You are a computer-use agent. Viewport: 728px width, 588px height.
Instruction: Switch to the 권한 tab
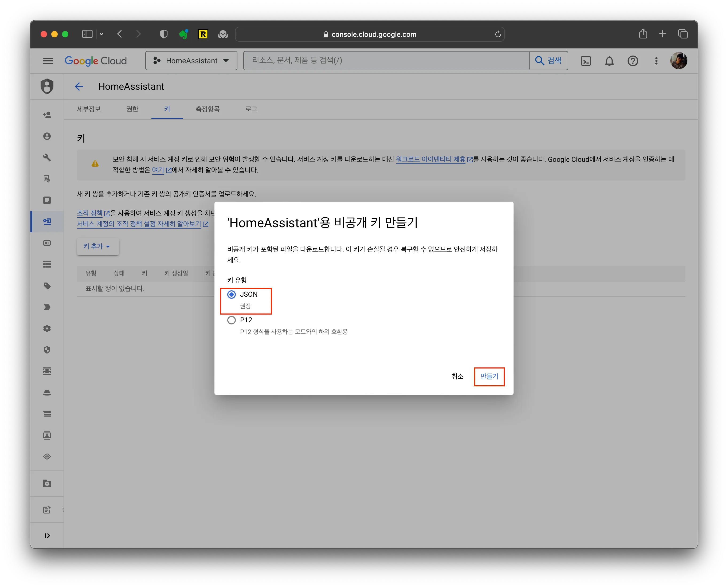132,109
